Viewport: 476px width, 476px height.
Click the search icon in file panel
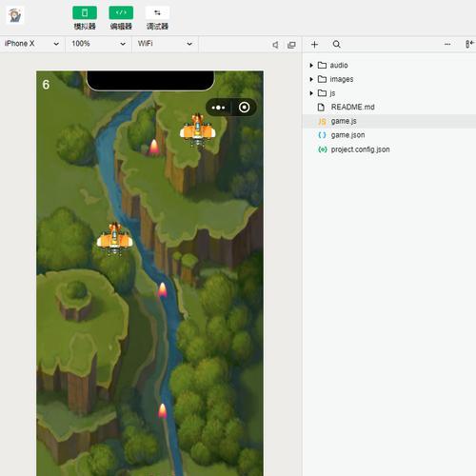click(x=337, y=45)
